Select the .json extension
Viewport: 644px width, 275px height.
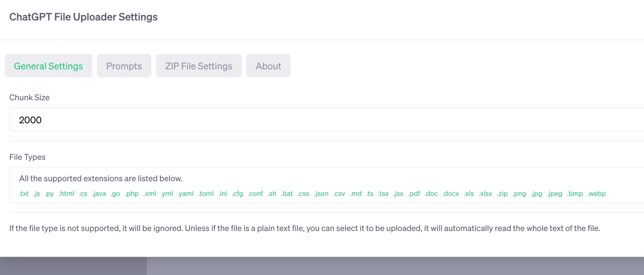click(x=321, y=194)
